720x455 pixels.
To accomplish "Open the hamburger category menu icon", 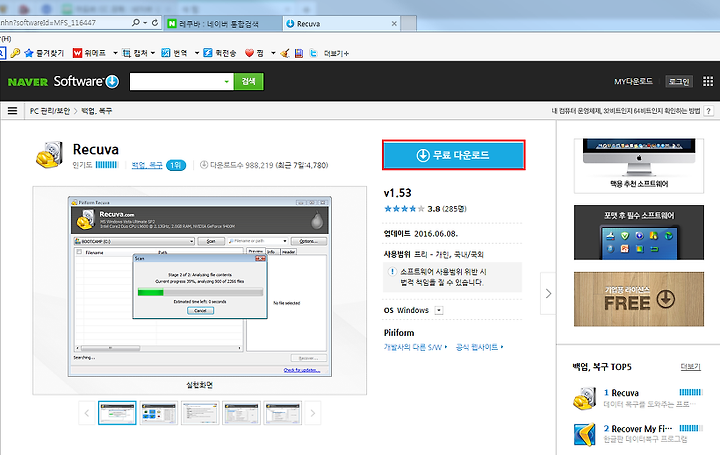I will coord(12,111).
